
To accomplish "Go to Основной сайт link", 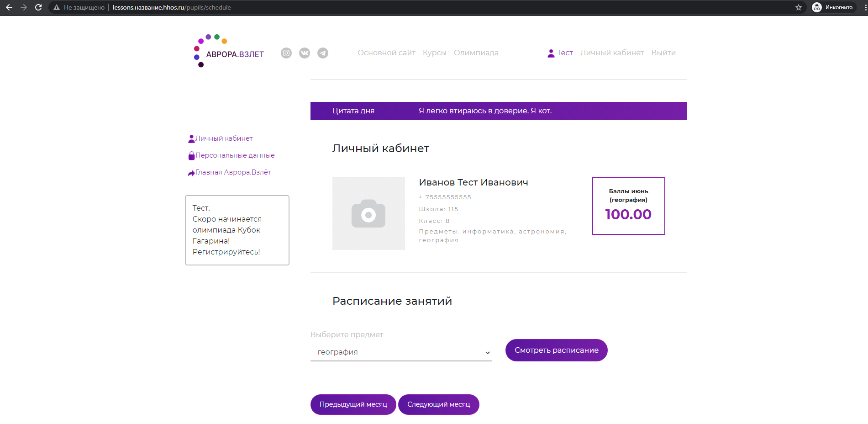I will pyautogui.click(x=386, y=53).
